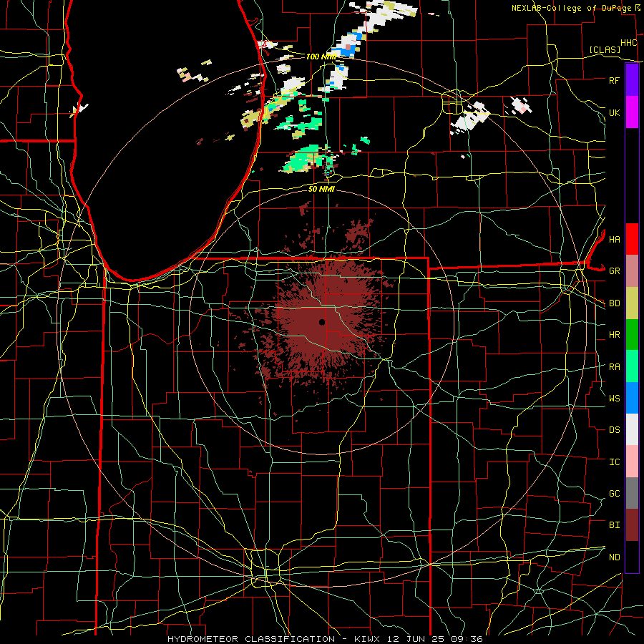644x644 pixels.
Task: Click the HR legend label
Action: click(614, 335)
